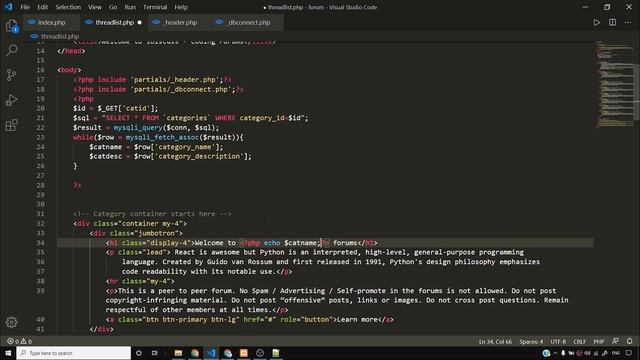This screenshot has width=640, height=360.
Task: Click the unsaved dot on threadlist.php tab
Action: pyautogui.click(x=140, y=22)
